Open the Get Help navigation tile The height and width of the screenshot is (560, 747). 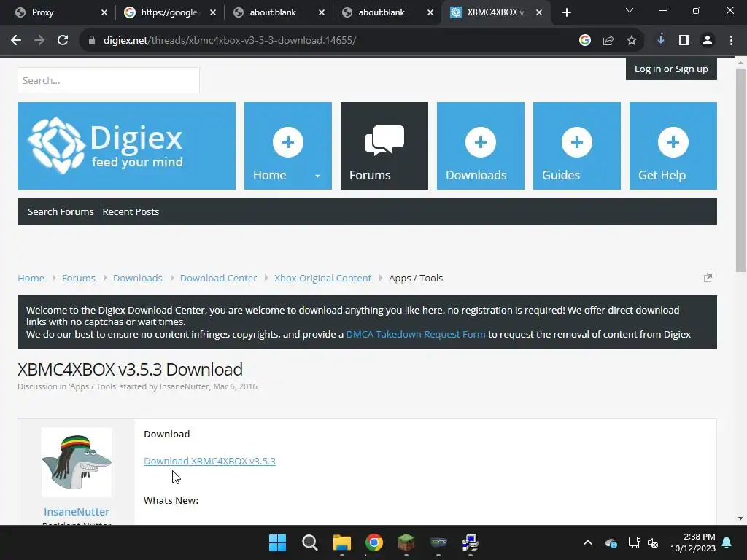point(673,146)
